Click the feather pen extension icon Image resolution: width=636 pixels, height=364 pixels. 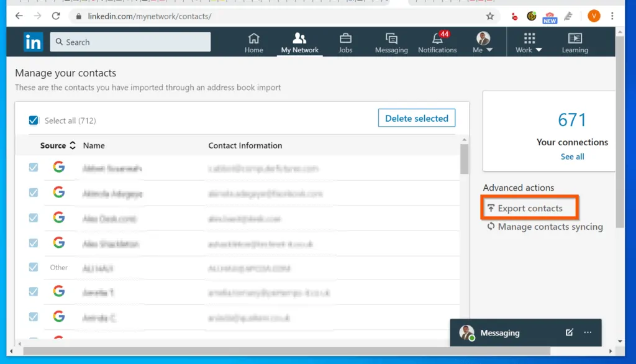click(x=568, y=16)
